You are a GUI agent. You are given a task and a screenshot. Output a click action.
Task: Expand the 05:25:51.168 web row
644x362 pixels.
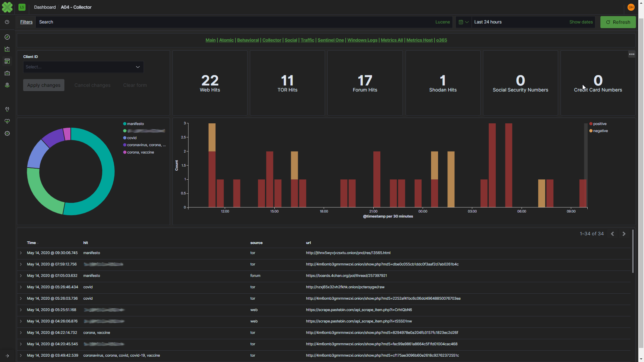pos(21,310)
